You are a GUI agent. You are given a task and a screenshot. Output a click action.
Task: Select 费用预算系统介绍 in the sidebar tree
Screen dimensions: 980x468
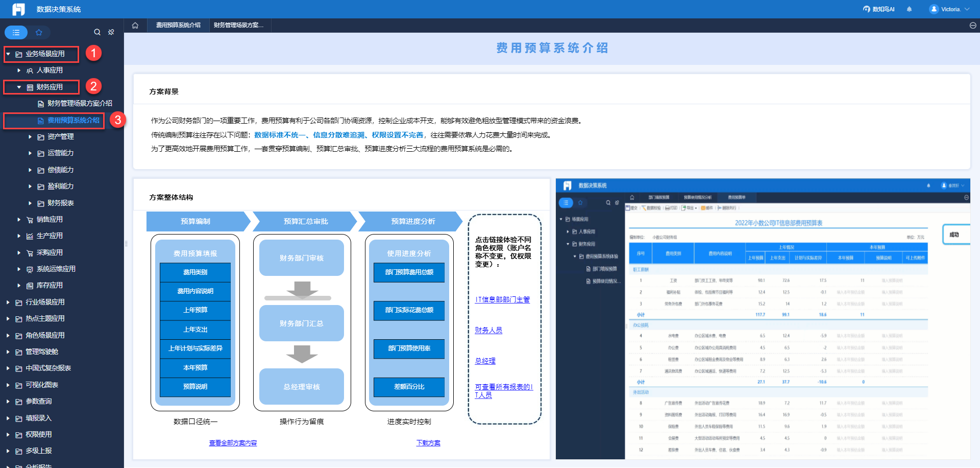[x=73, y=121]
